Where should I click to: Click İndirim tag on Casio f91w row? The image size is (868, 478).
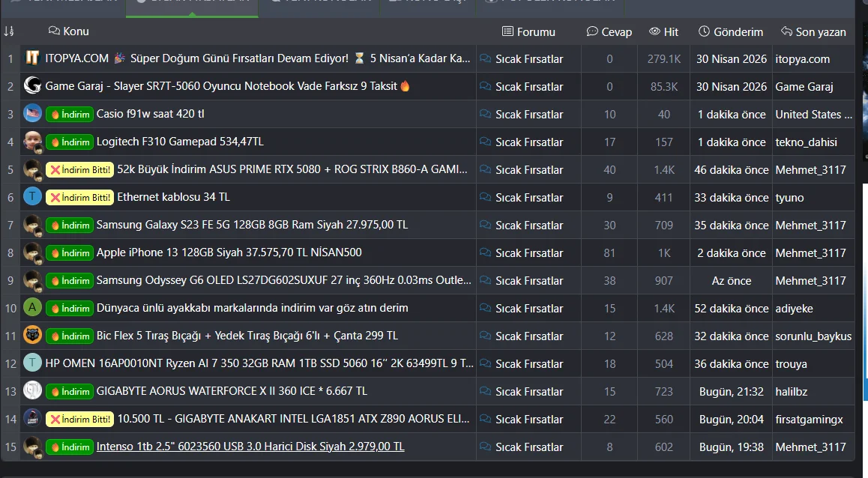[x=70, y=114]
